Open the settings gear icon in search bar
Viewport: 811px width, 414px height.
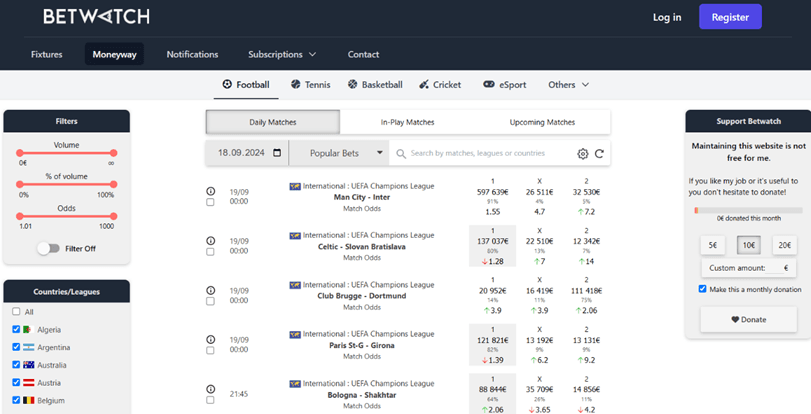tap(583, 154)
